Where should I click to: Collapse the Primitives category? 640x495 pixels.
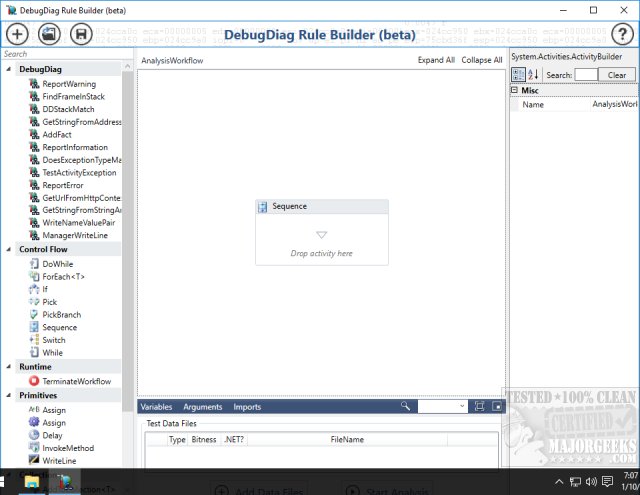click(x=9, y=395)
